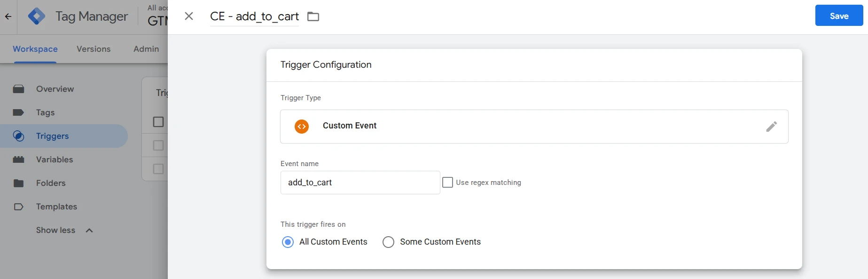Click the Templates sidebar icon

(19, 207)
